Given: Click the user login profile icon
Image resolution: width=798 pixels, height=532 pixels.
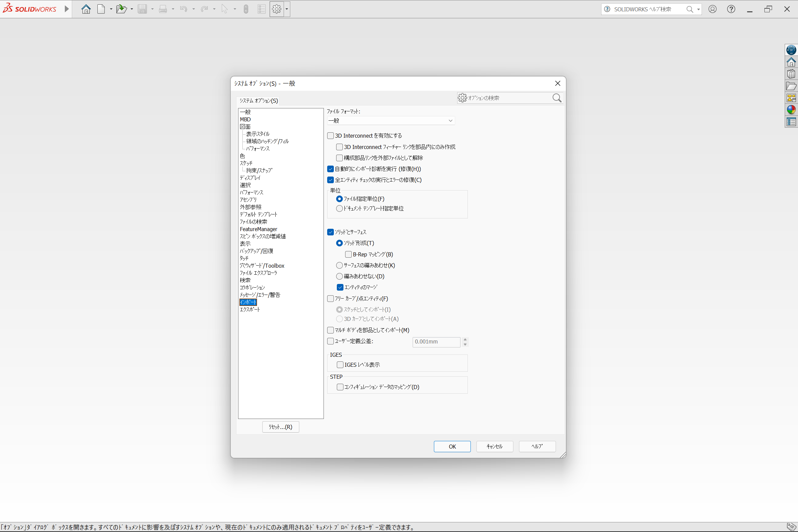Looking at the screenshot, I should pos(713,9).
